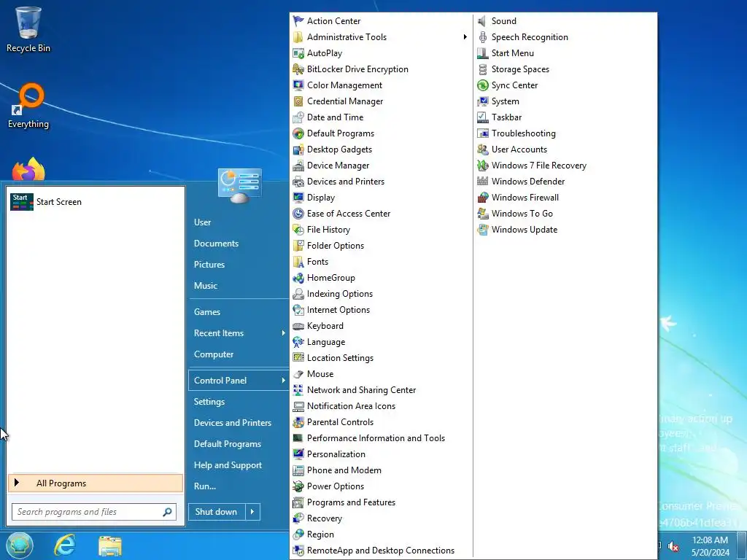Viewport: 747px width, 560px height.
Task: Open the Power Options icon
Action: click(298, 486)
